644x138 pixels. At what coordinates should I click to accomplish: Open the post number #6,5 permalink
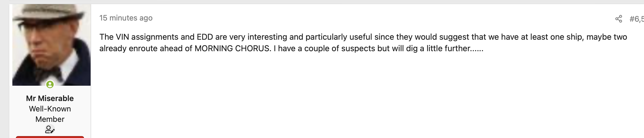coord(636,19)
